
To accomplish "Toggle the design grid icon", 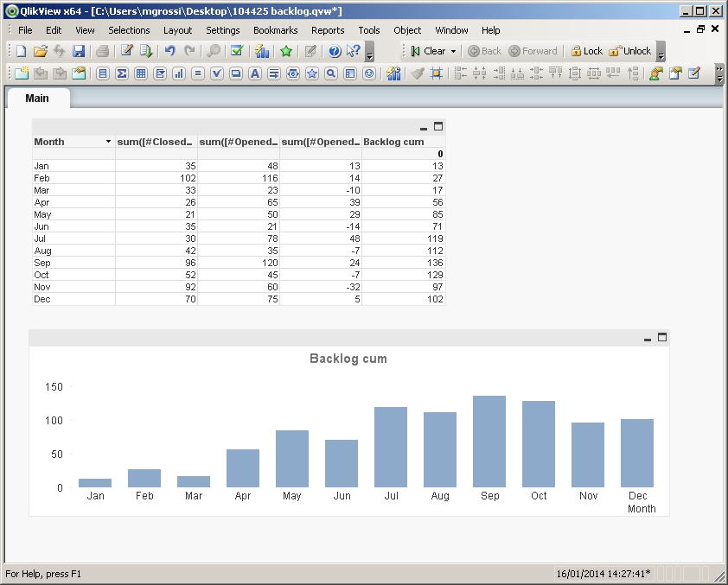I will pyautogui.click(x=437, y=74).
